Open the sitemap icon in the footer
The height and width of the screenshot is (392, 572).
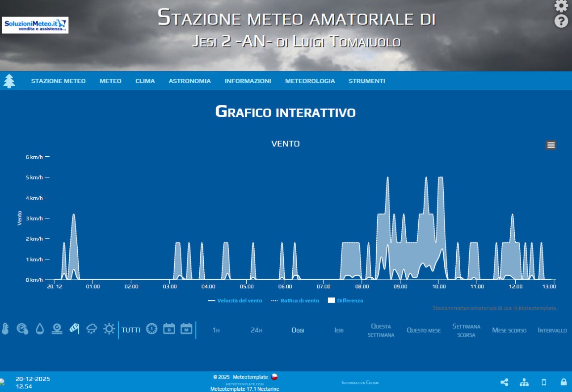click(524, 382)
